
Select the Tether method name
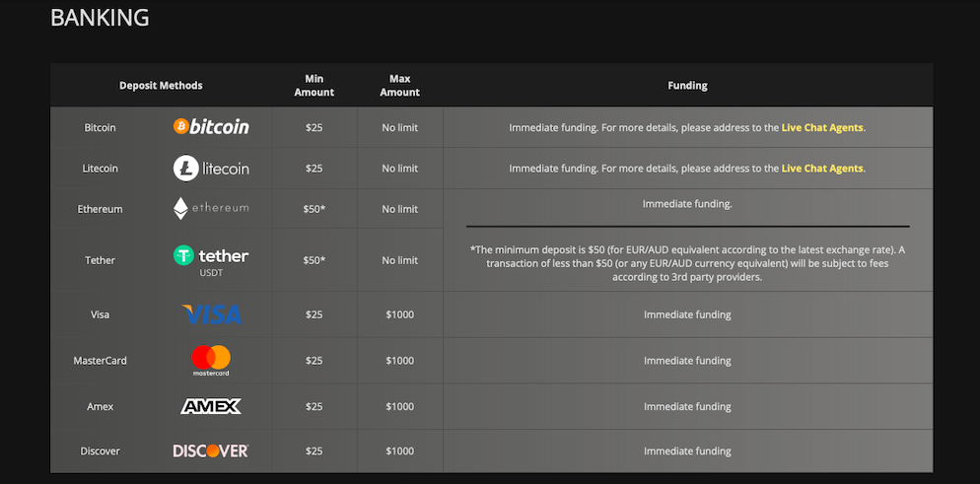100,260
